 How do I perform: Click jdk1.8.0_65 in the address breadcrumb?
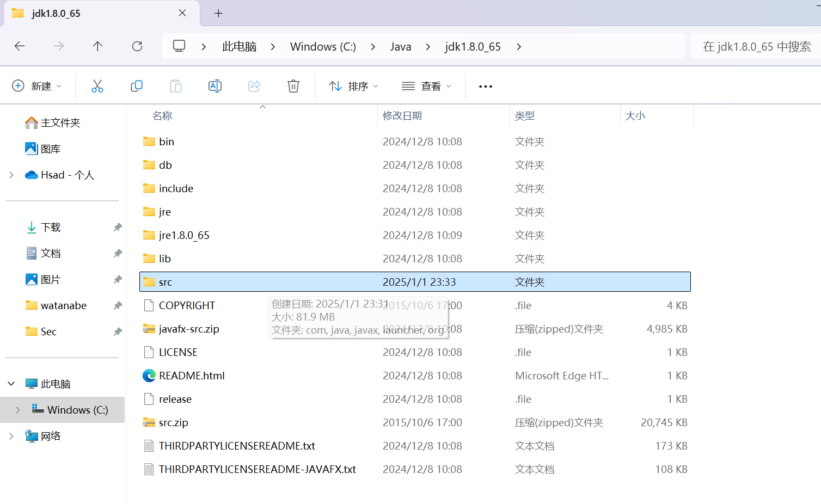coord(473,47)
